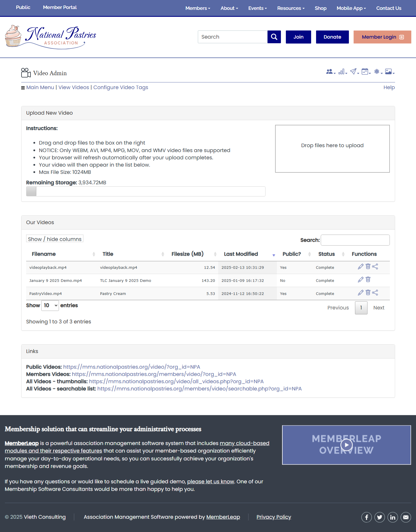Viewport: 416px width, 532px height.
Task: Click the Help link
Action: pos(389,87)
